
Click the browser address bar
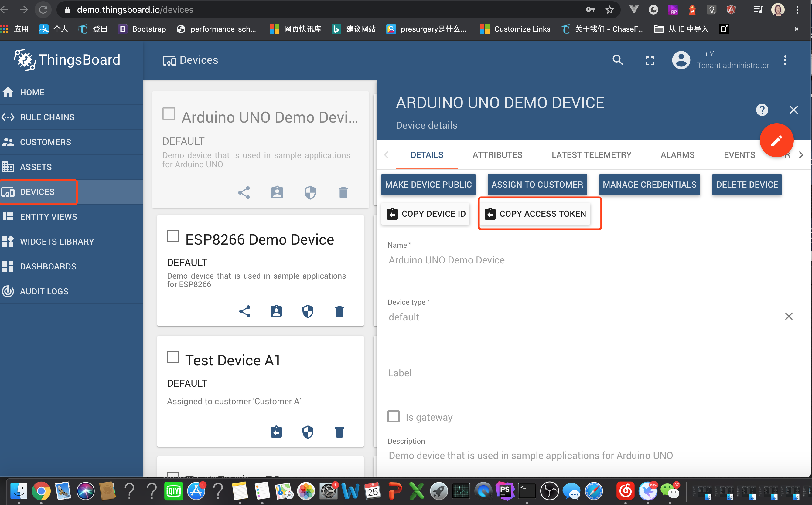click(x=321, y=10)
